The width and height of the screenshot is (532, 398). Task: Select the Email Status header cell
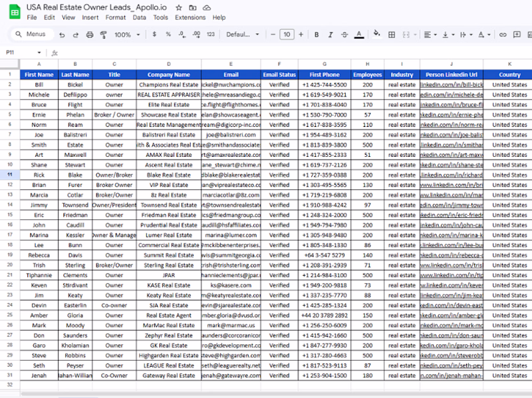pyautogui.click(x=279, y=74)
